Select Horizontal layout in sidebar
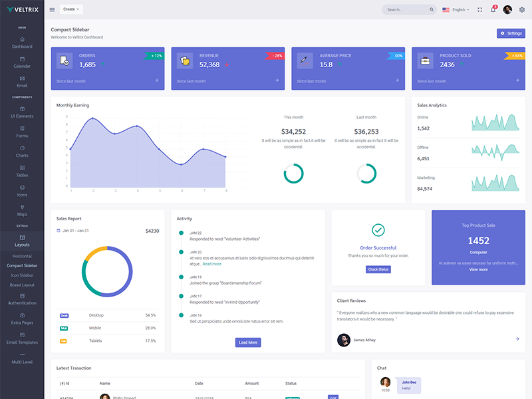532x399 pixels. (x=22, y=255)
